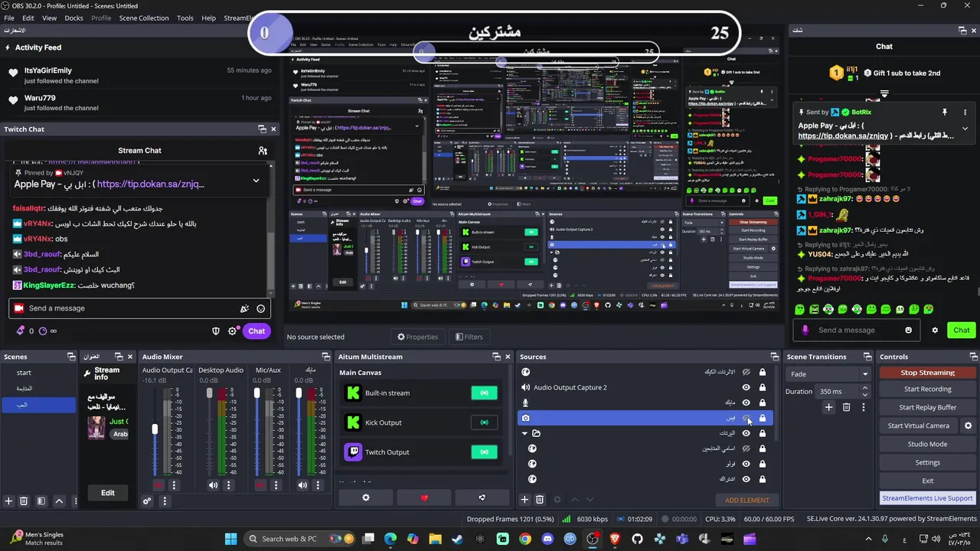This screenshot has width=980, height=551.
Task: Unlock the Audio Output Capture 2 source
Action: 763,387
